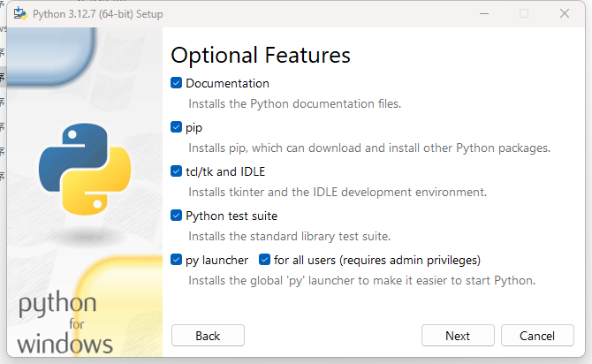Screen dimensions: 592x364
Task: Click the 'Python 3.12.7 (64-bit) Setup' title
Action: 98,14
